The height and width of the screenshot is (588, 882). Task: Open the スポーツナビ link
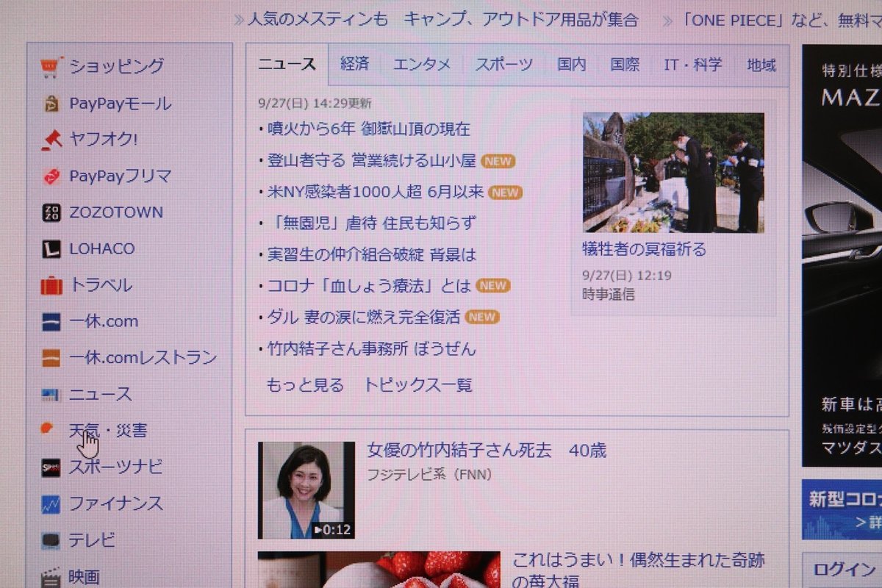click(116, 467)
